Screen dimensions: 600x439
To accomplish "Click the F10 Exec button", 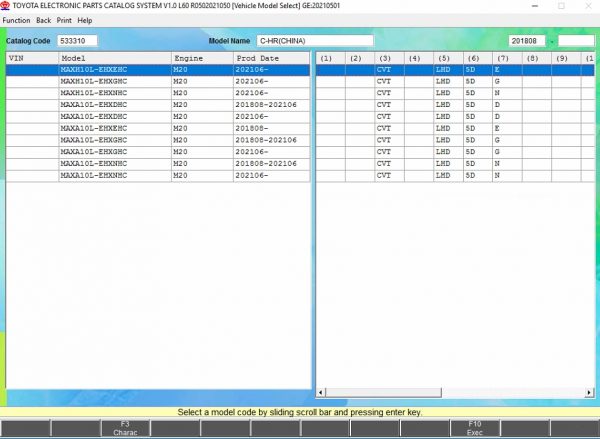I will (x=474, y=428).
